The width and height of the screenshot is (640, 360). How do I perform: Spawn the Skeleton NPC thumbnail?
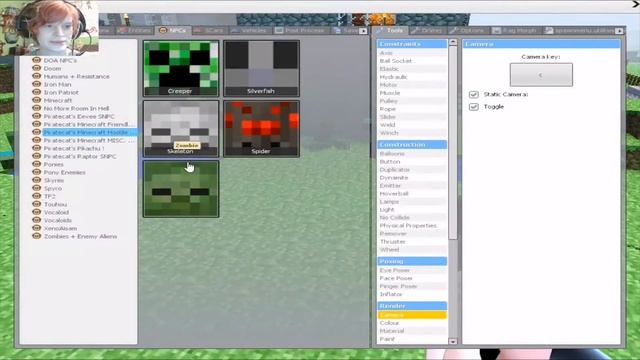pos(181,129)
